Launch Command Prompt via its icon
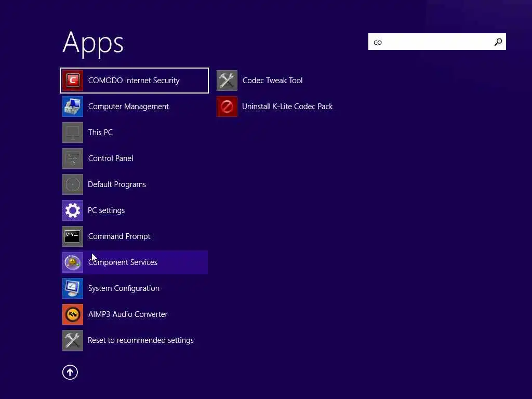532x399 pixels. tap(73, 236)
